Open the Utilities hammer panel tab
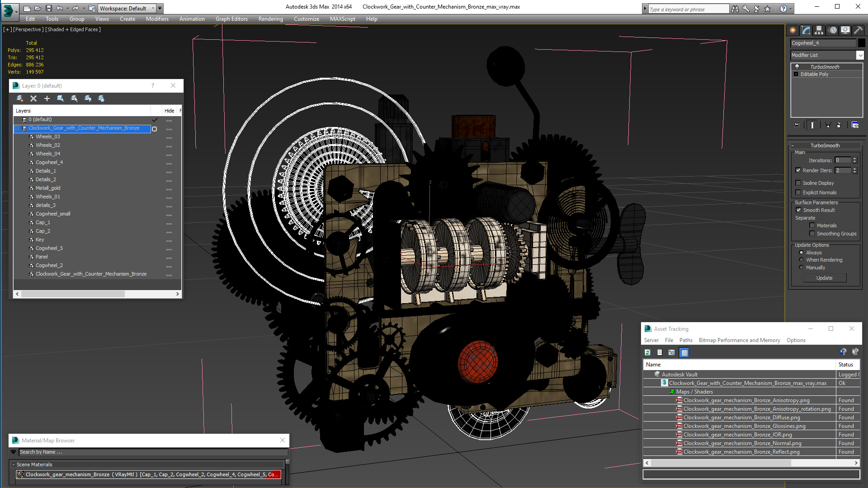The height and width of the screenshot is (488, 868). point(858,30)
